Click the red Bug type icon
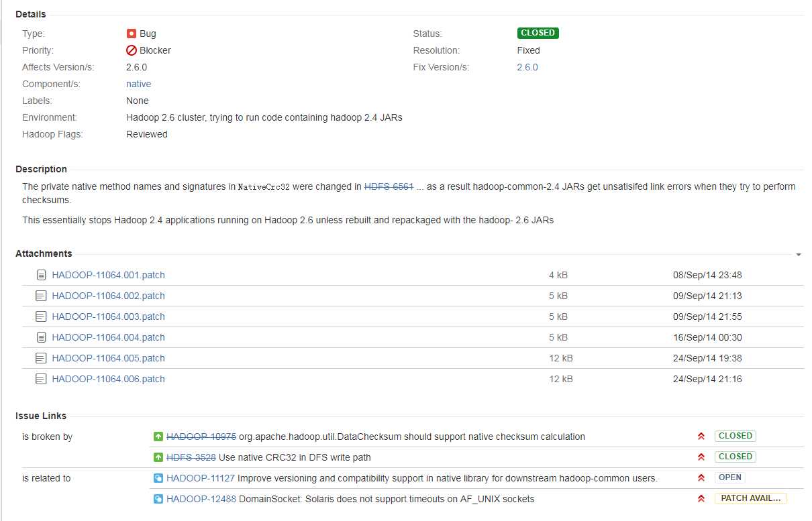 click(132, 34)
